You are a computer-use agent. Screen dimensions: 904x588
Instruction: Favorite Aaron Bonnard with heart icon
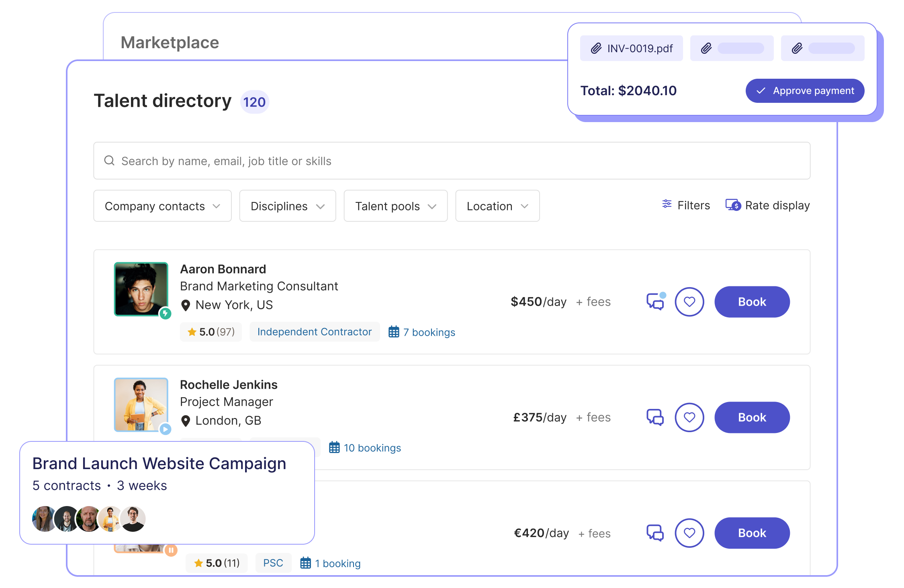(x=689, y=302)
